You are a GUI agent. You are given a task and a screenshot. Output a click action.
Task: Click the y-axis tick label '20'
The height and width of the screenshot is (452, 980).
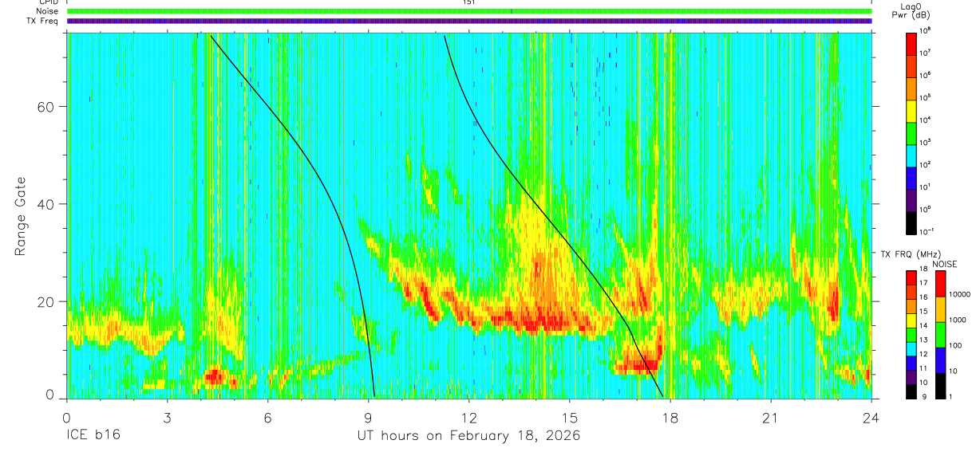(46, 301)
